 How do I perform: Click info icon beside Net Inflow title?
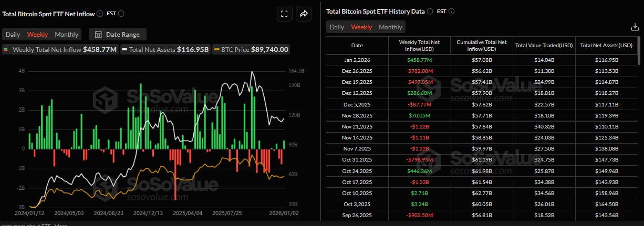point(100,14)
